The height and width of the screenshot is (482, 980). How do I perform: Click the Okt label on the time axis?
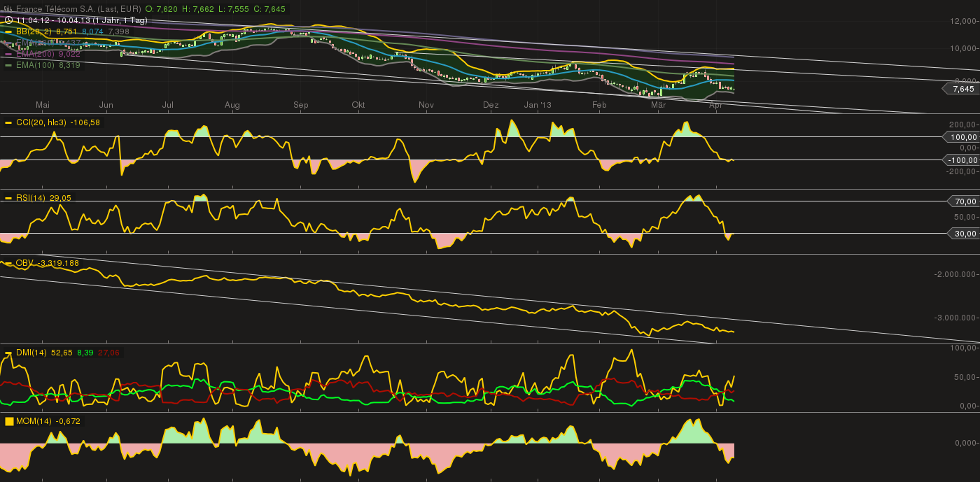[358, 105]
